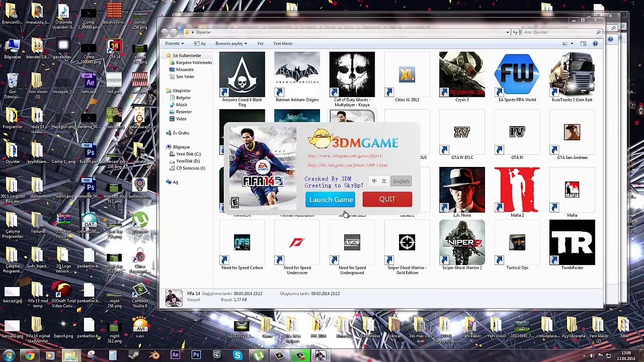Open Explorer help question-mark icon
The image size is (644, 362).
[595, 44]
